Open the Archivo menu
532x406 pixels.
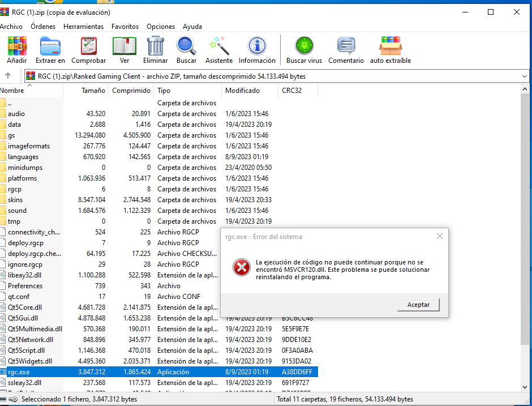pos(11,27)
